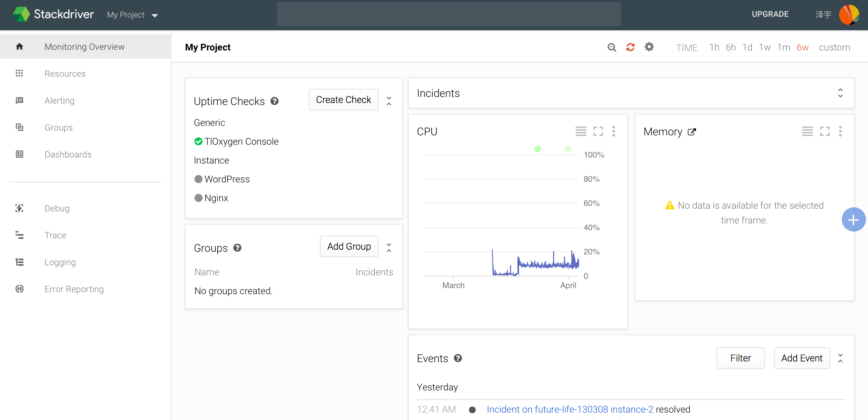The height and width of the screenshot is (420, 868).
Task: Click the TIOxygen Console uptime check
Action: pos(241,142)
